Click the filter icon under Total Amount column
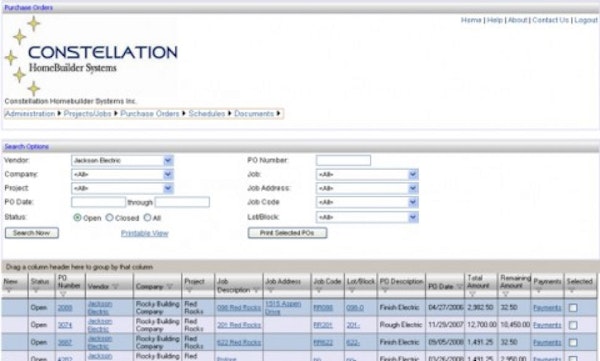 click(x=472, y=294)
